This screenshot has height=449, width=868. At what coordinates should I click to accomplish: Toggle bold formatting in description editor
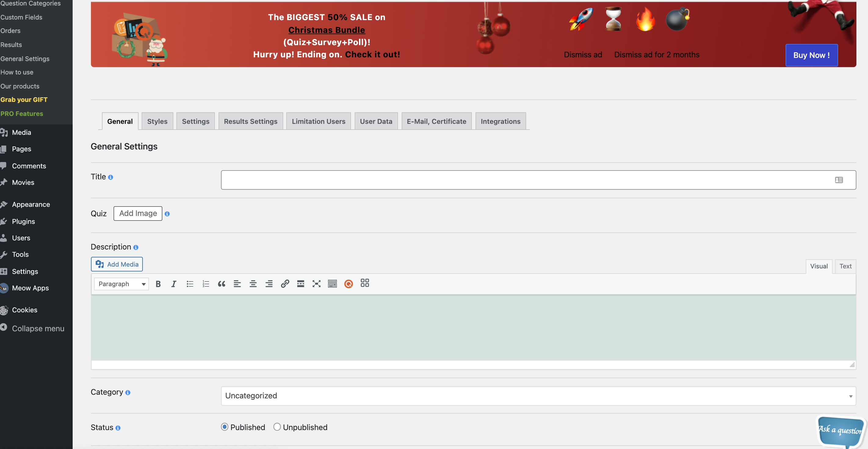coord(158,284)
